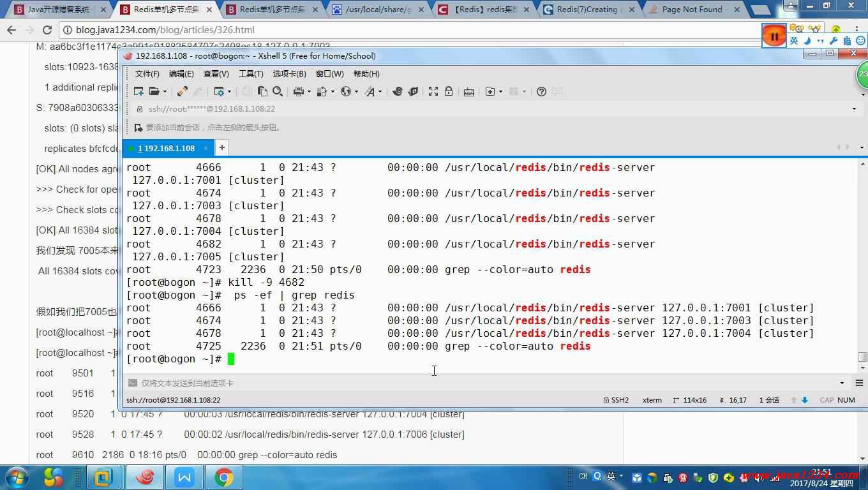Expand the address bar history dropdown
This screenshot has height=490, width=868.
[x=854, y=109]
